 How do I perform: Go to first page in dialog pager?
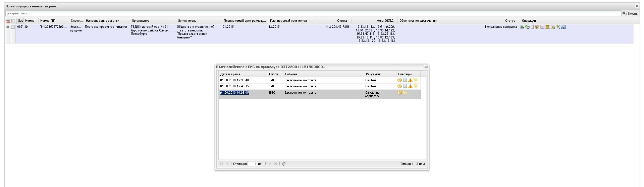click(222, 164)
